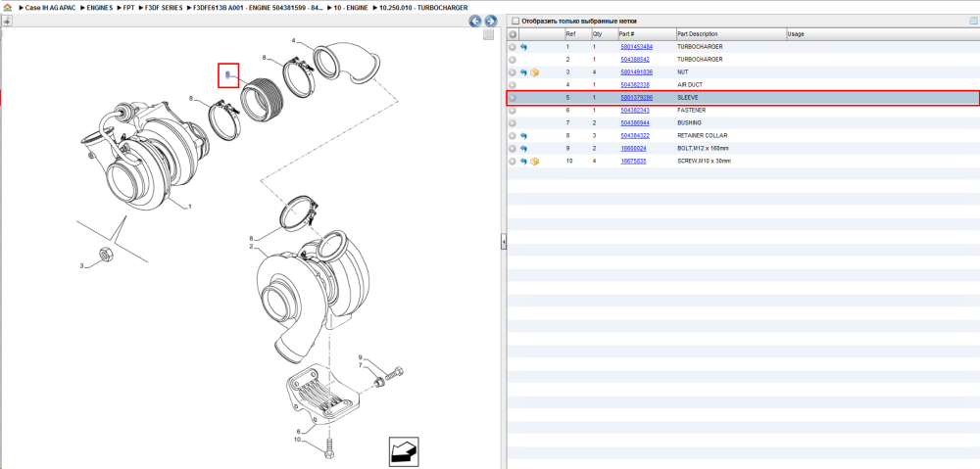The image size is (980, 469).
Task: Sort by the 'Part #' column header
Action: coord(647,33)
